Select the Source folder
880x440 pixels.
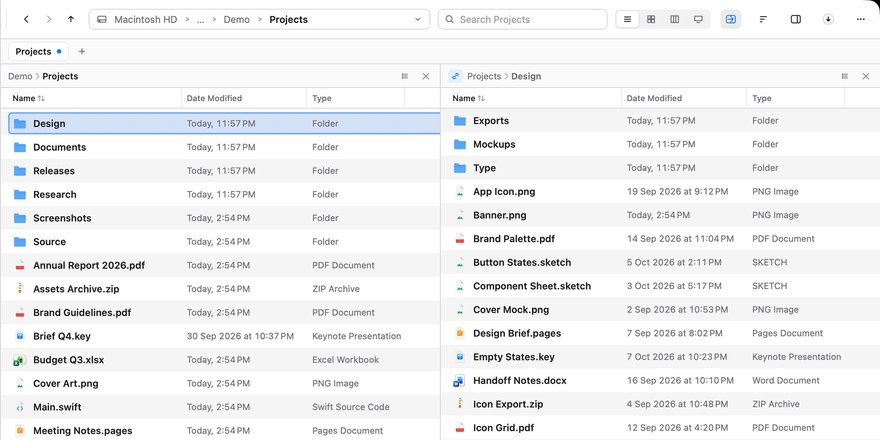coord(220,241)
